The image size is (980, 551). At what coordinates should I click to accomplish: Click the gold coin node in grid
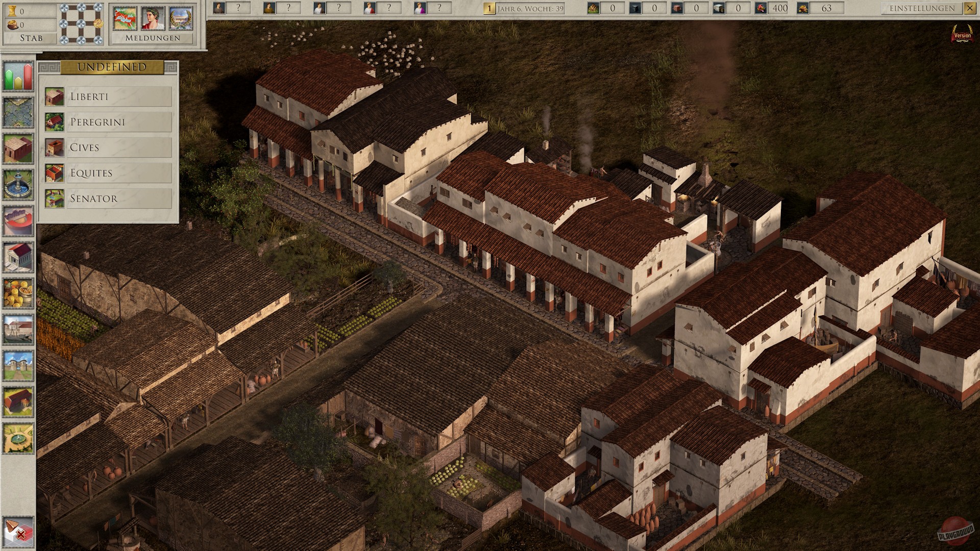tap(99, 23)
